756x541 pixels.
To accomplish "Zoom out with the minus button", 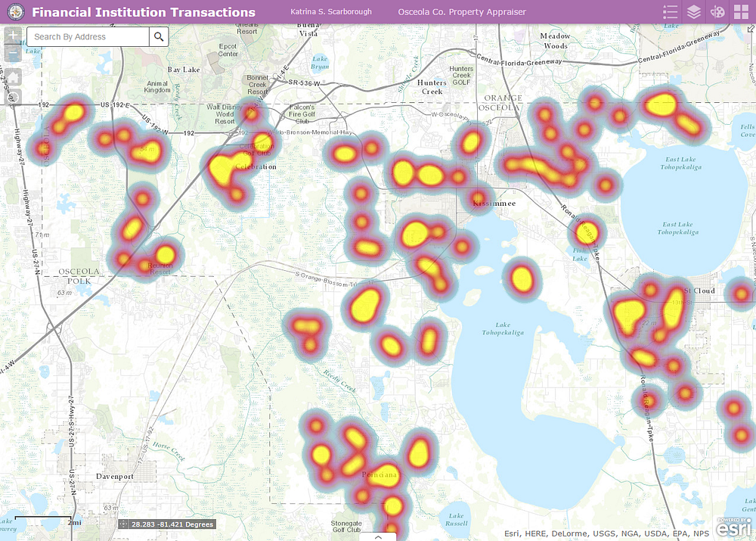I will click(x=13, y=53).
